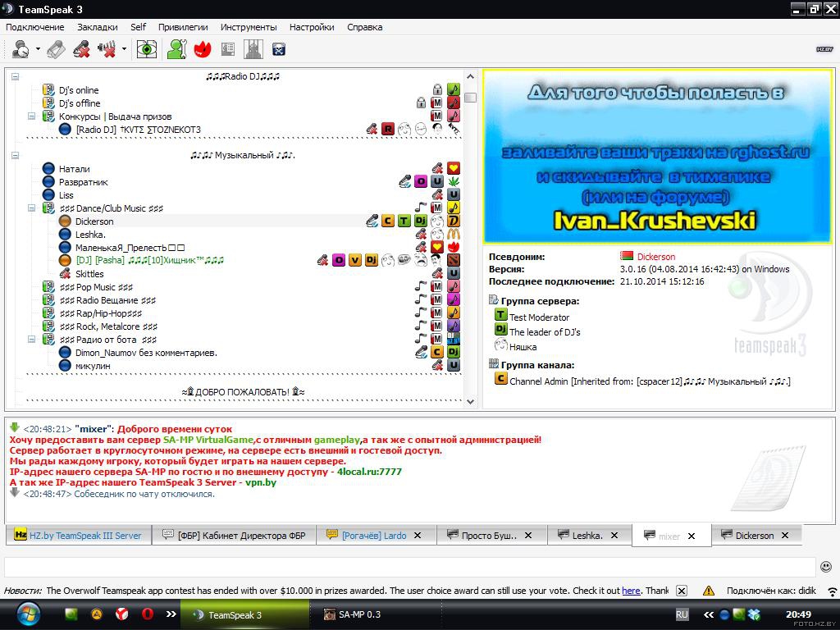
Task: Collapse the Конкурсы | Выдача призов channel
Action: (32, 116)
